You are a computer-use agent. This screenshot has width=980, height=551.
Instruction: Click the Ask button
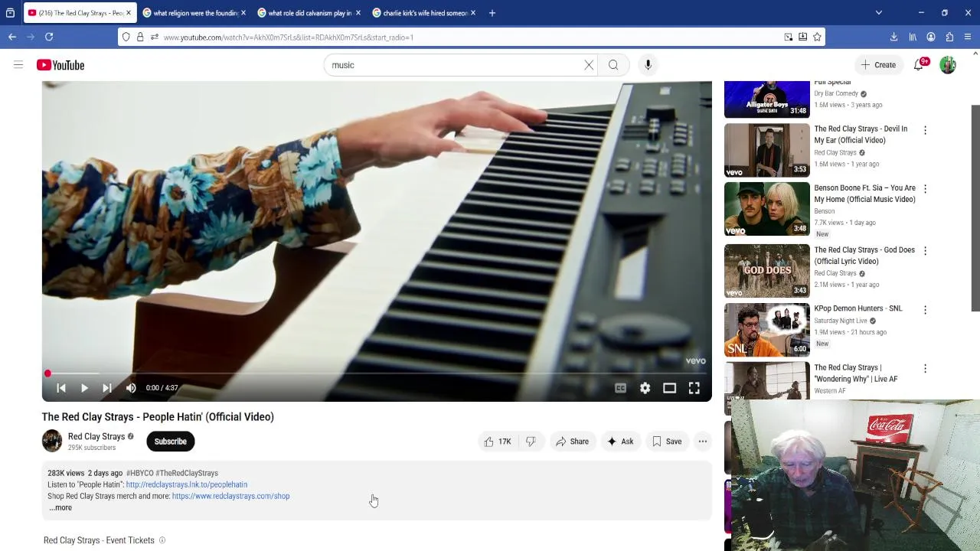(x=620, y=442)
